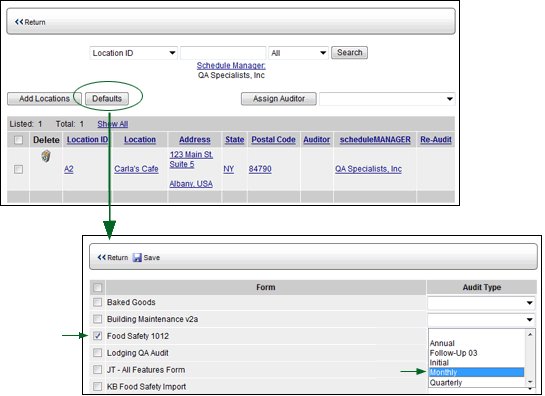
Task: Sort by the Auditor column header
Action: click(317, 139)
